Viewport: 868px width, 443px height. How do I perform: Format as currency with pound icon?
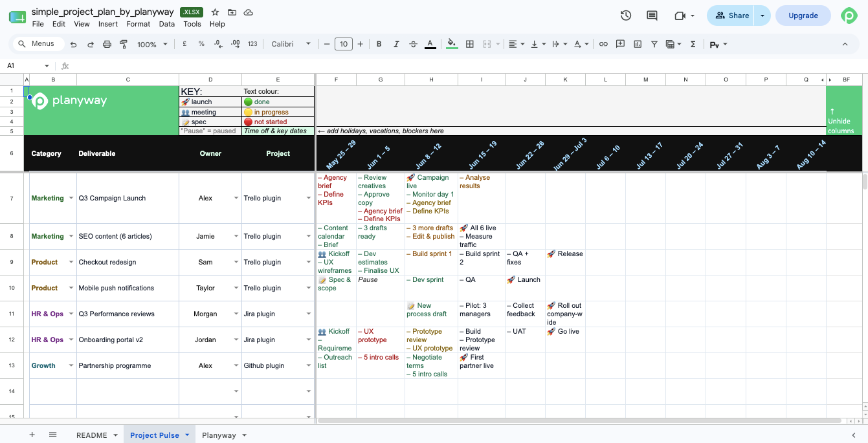(184, 44)
